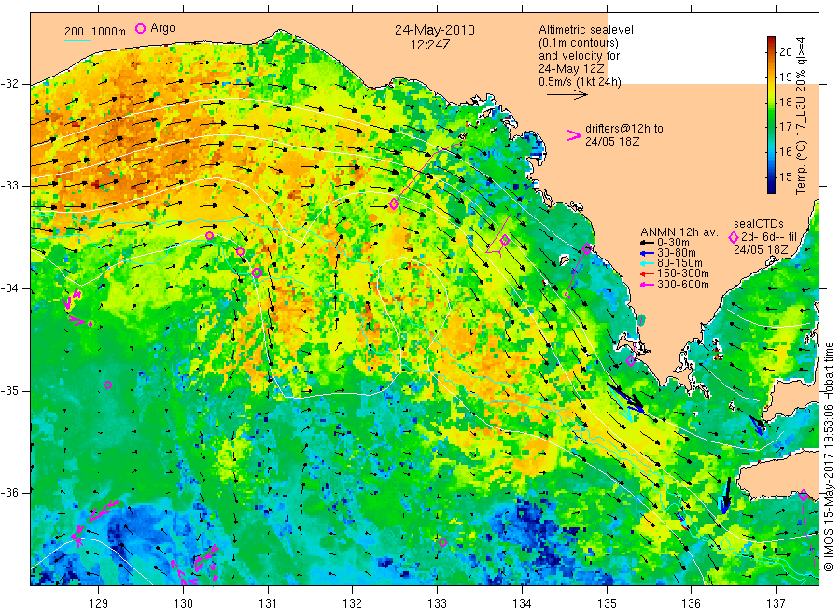Click the cyan 80-150m legend arrow
This screenshot has width=840, height=616.
tap(647, 263)
